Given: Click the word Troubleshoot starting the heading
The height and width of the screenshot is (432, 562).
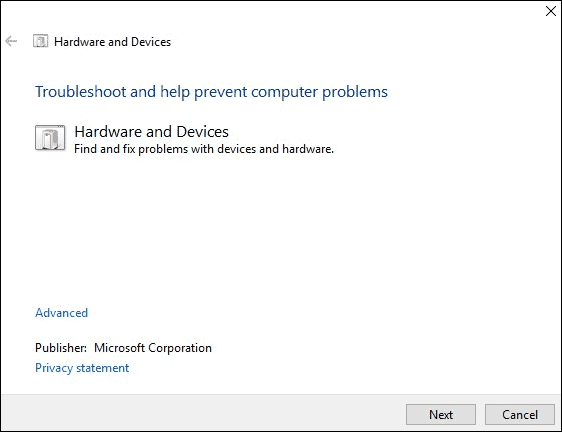Looking at the screenshot, I should pos(81,92).
